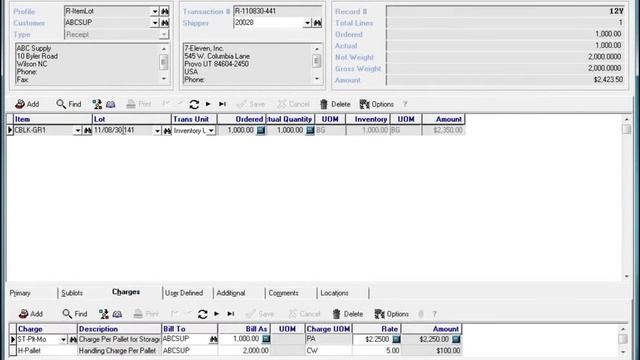The image size is (640, 360).
Task: Click Delete in the upper items toolbar
Action: pos(335,104)
